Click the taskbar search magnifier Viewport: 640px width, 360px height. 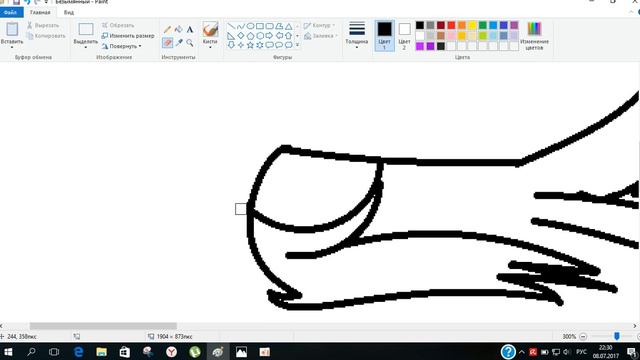(x=31, y=352)
